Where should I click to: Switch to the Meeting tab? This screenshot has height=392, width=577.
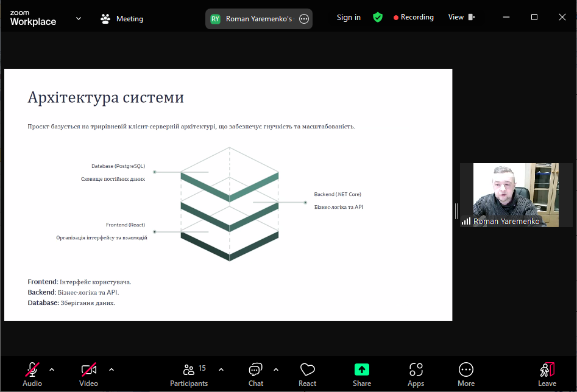[122, 19]
